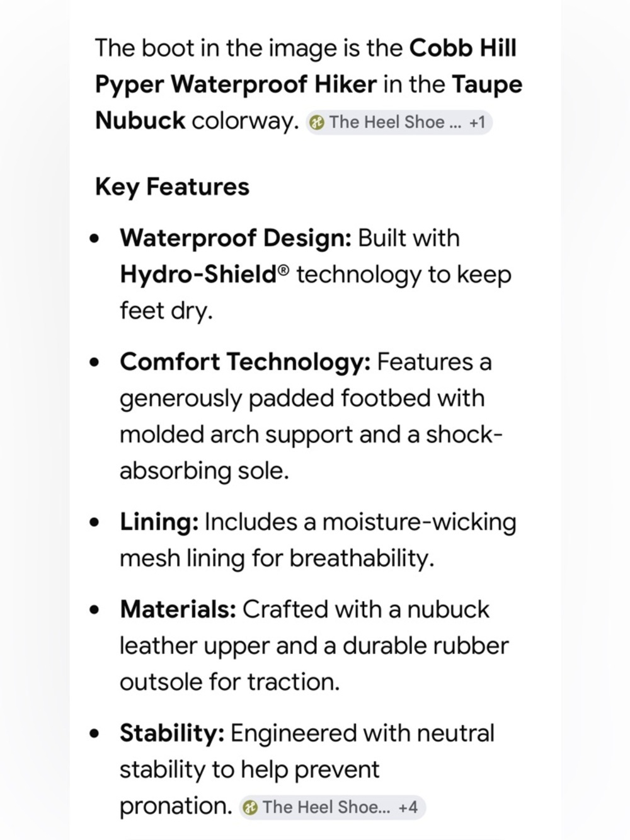Expand the '+4' additional sources indicator
This screenshot has width=630, height=840.
(x=408, y=807)
